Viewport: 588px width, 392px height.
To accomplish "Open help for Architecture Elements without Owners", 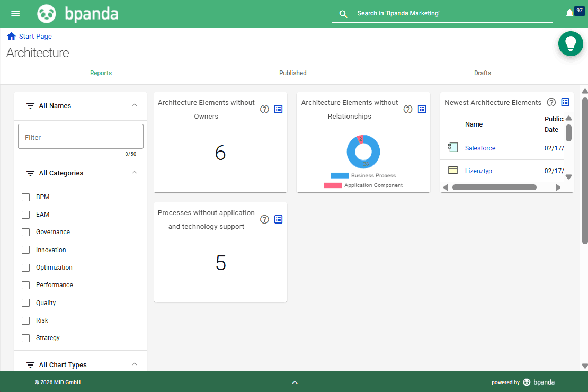I will pos(264,109).
